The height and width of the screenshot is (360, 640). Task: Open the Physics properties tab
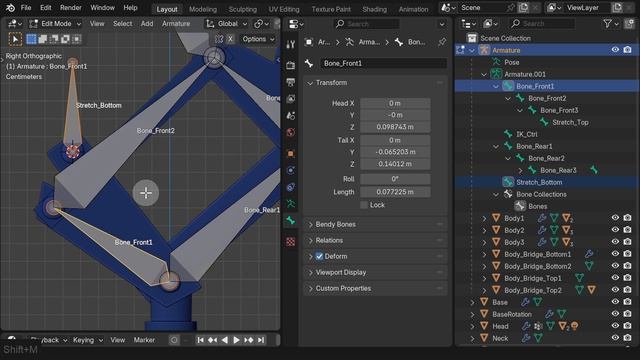click(291, 170)
